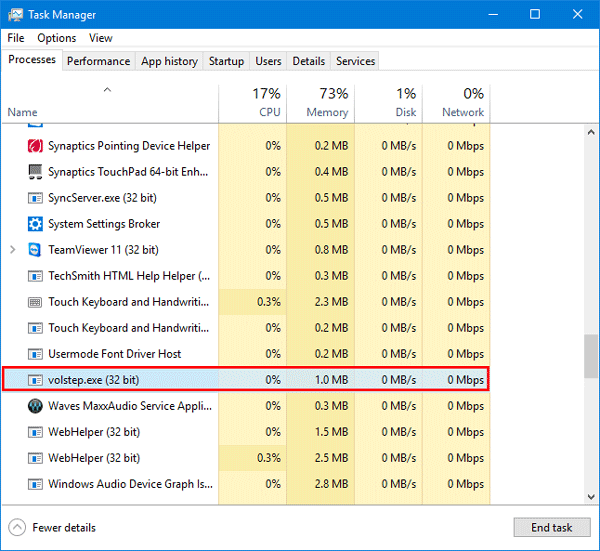Click the vertical scrollbar thumb
600x551 pixels.
591,356
